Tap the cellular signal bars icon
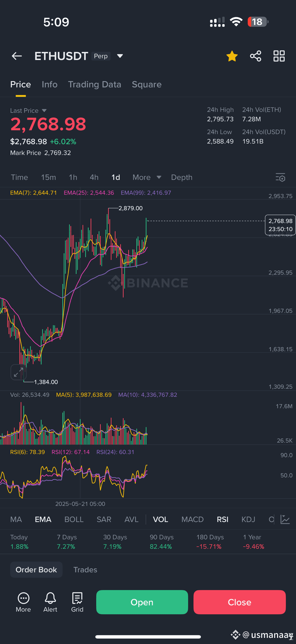296x644 pixels. point(217,22)
